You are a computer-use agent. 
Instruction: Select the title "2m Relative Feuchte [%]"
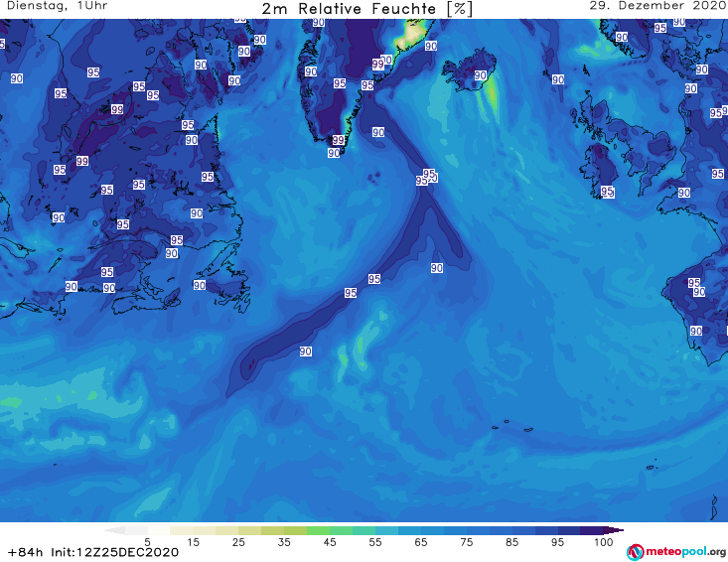click(x=367, y=9)
